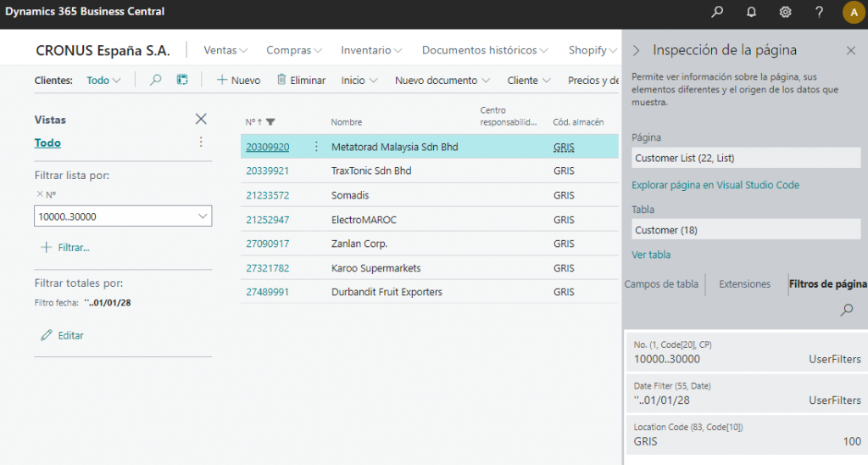Collapse the page inspection panel arrow
Image resolution: width=868 pixels, height=465 pixels.
[x=637, y=51]
